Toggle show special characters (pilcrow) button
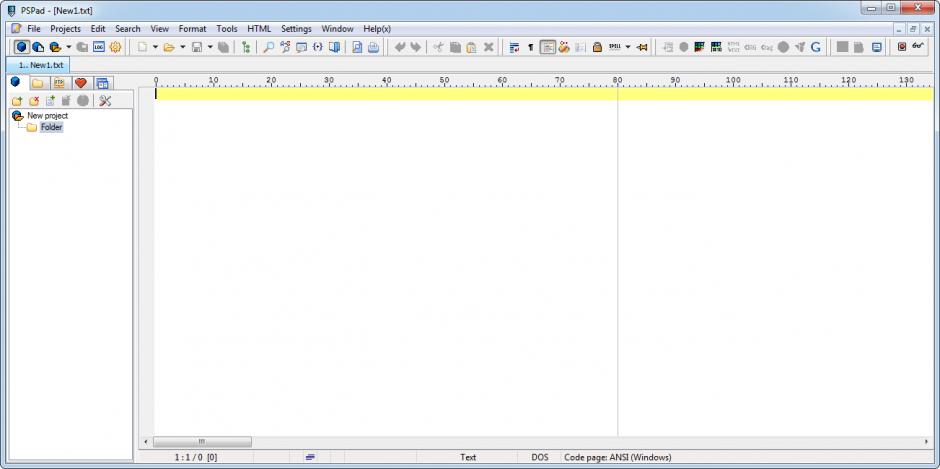This screenshot has width=940, height=469. [530, 47]
